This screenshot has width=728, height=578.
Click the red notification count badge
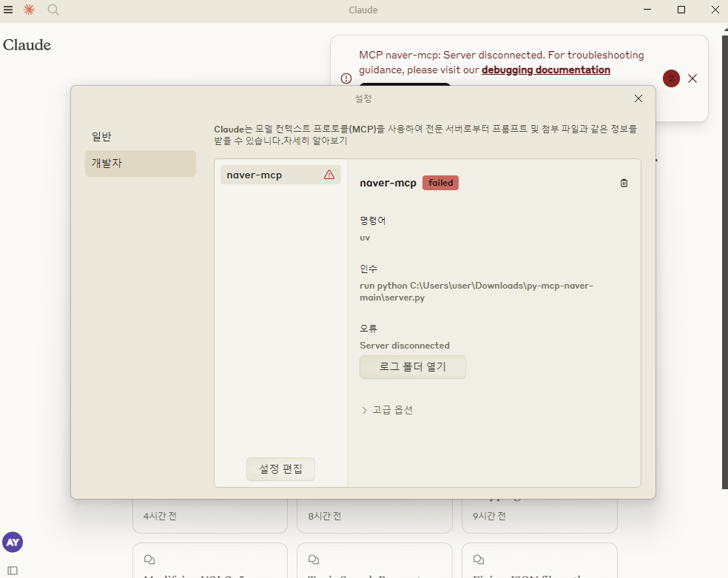click(x=671, y=78)
